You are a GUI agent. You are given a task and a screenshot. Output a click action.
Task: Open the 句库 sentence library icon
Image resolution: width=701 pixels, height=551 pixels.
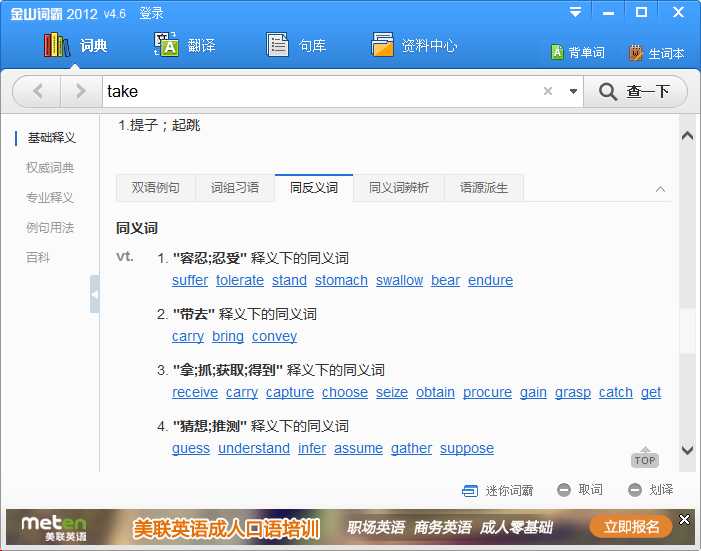[277, 44]
